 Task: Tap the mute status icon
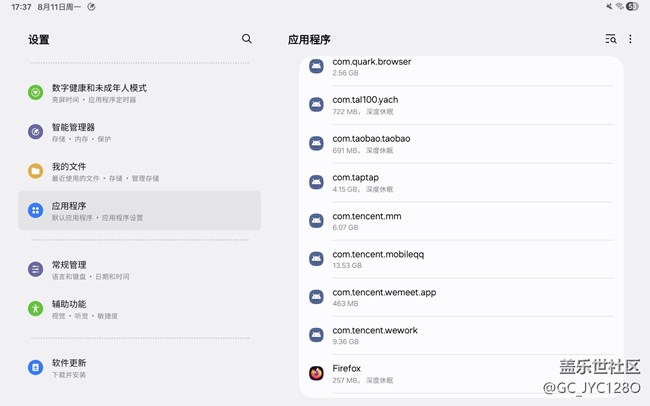point(609,6)
